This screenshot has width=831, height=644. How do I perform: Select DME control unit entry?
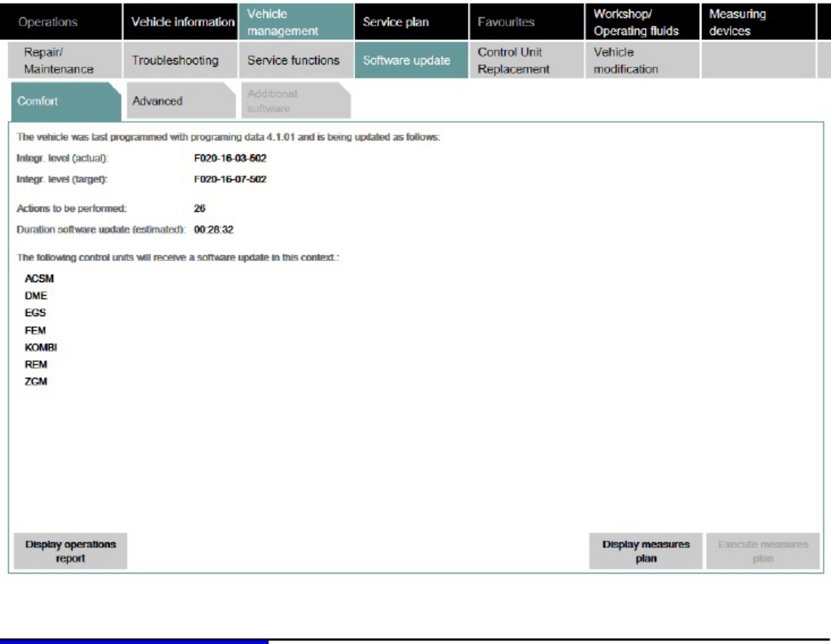36,296
